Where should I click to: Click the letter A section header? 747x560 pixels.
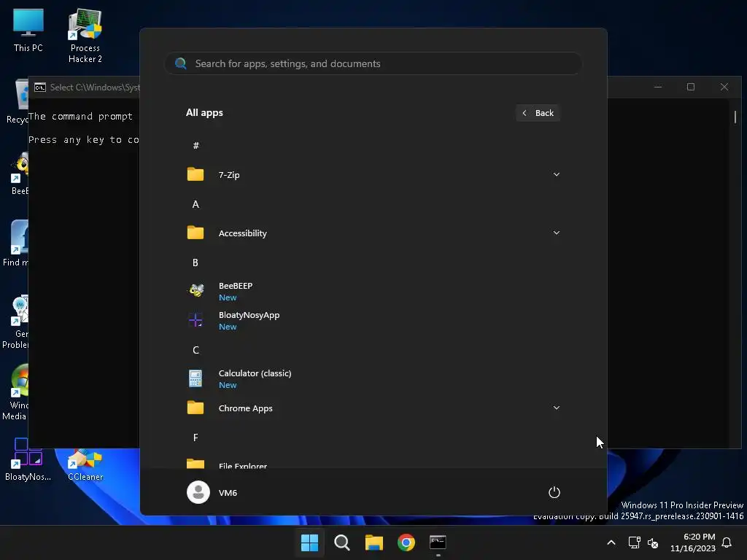click(196, 204)
